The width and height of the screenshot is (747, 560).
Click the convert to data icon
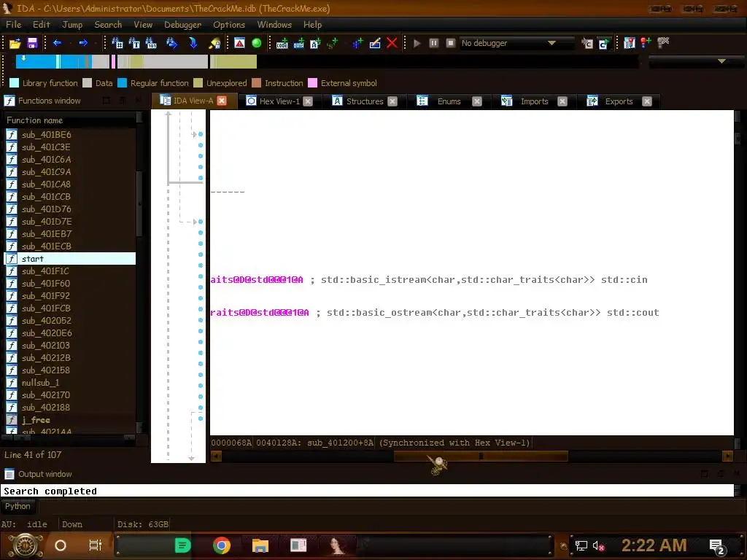[x=298, y=43]
